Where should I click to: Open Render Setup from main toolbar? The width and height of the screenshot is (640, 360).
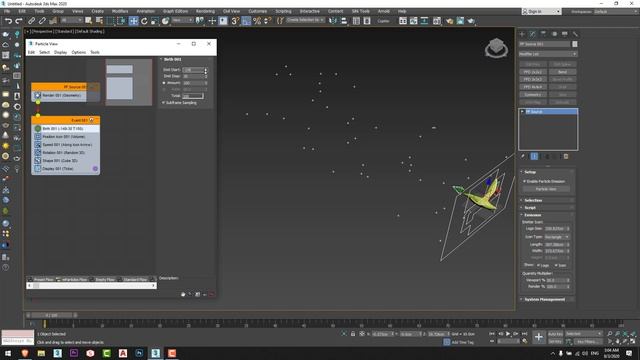[x=449, y=21]
